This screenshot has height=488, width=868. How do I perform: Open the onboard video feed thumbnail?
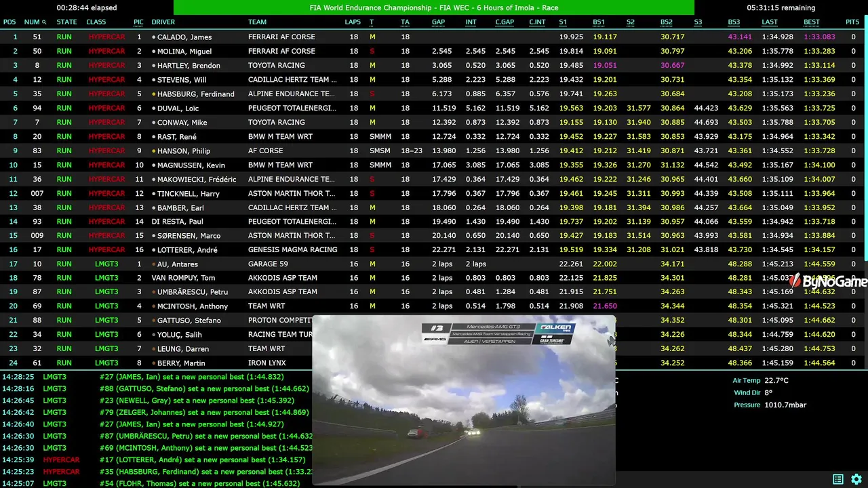pos(464,401)
